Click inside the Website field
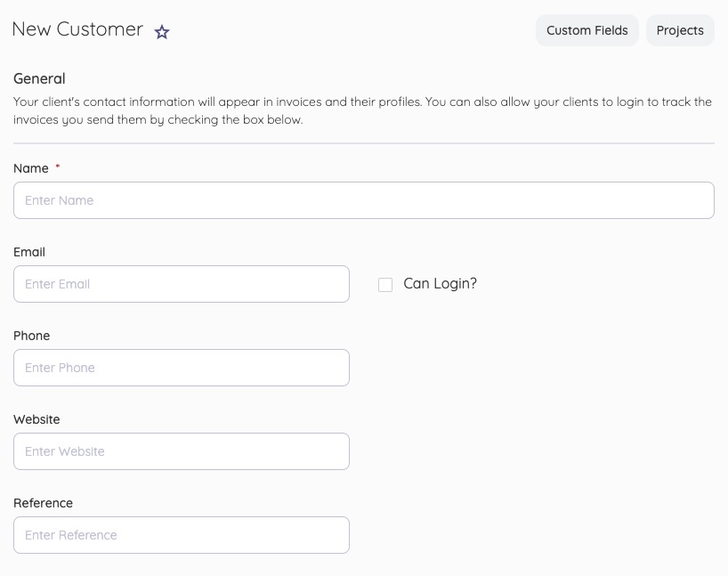This screenshot has height=576, width=728. point(182,450)
